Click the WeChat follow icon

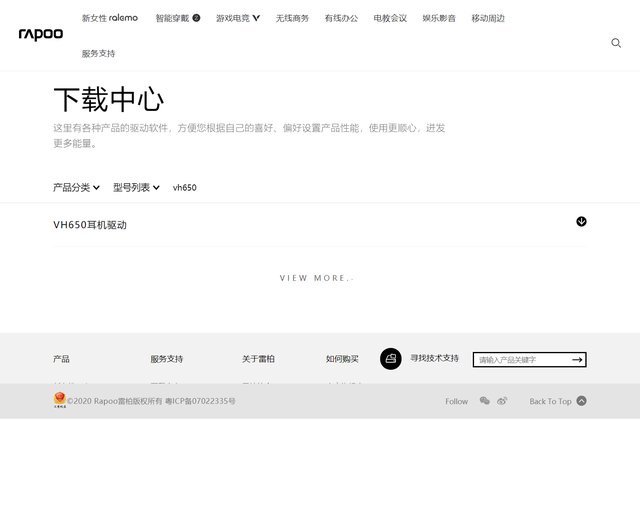click(484, 401)
